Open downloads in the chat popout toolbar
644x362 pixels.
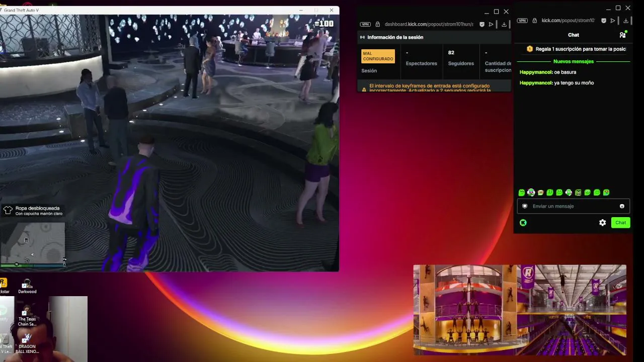click(x=626, y=21)
